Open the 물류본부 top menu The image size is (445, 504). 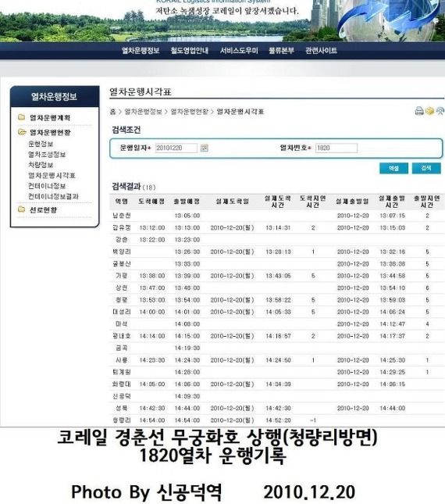pos(281,51)
